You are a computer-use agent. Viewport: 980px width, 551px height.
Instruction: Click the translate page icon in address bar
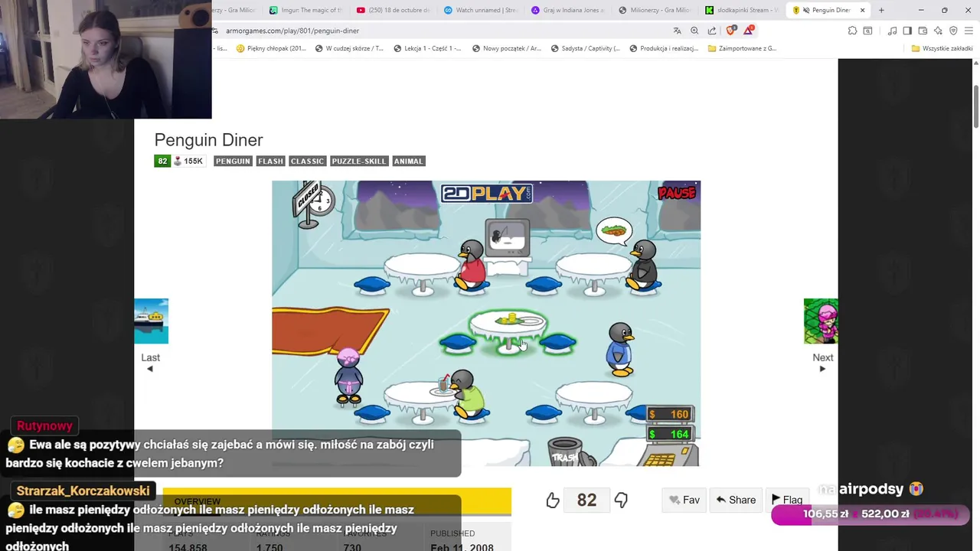tap(677, 31)
